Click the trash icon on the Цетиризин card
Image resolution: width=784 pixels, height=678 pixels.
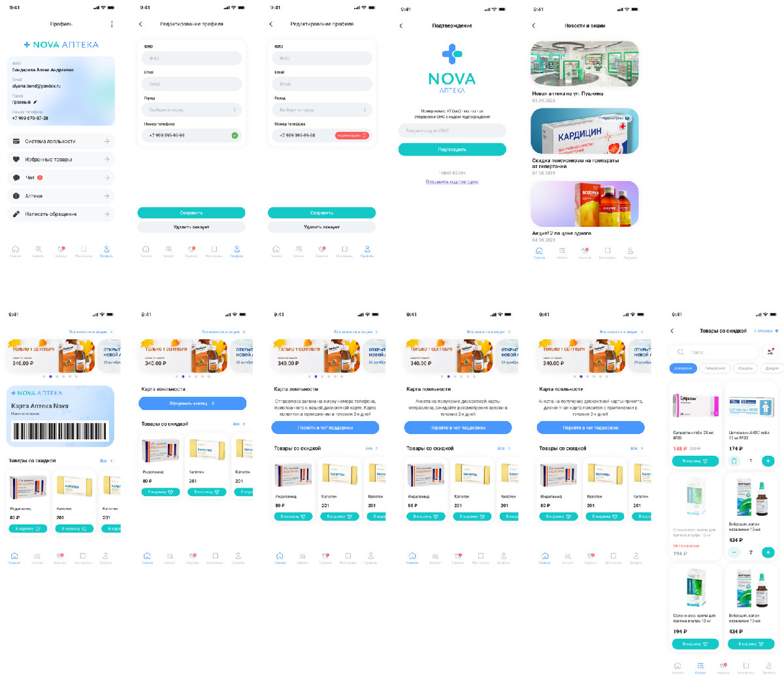pos(734,461)
